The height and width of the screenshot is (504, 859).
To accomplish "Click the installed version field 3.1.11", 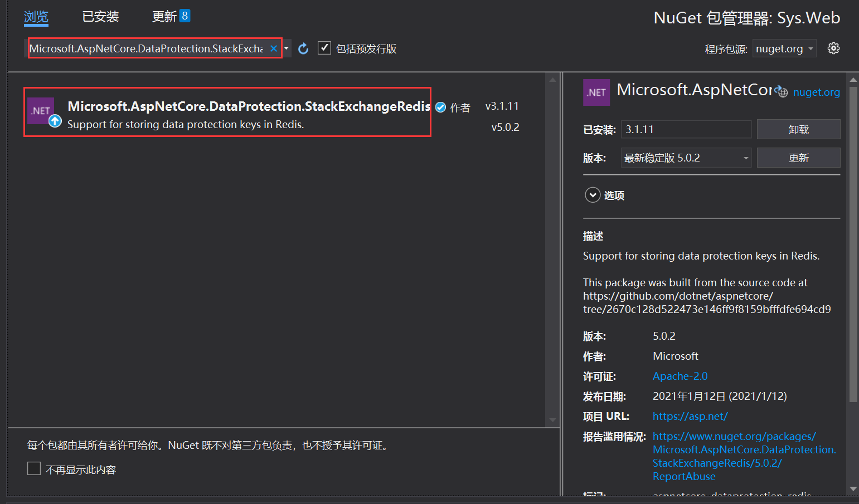I will (x=686, y=129).
